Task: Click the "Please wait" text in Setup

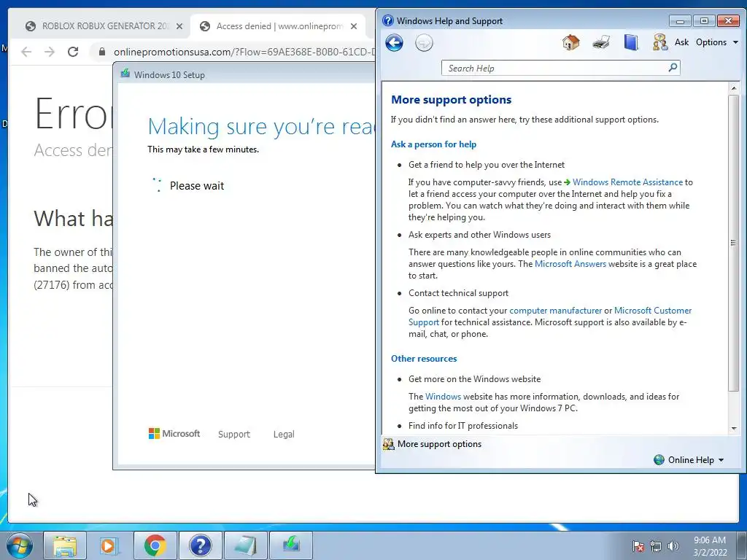Action: pos(197,186)
